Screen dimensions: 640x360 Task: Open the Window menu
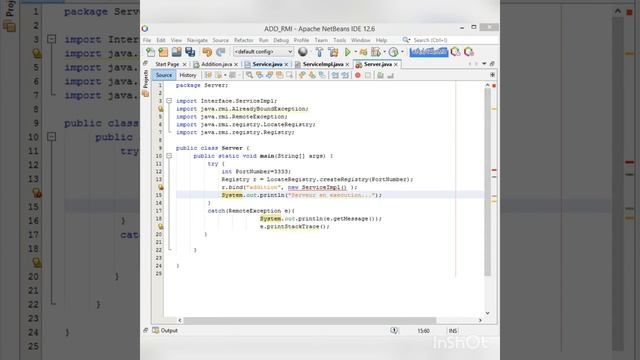pos(360,40)
